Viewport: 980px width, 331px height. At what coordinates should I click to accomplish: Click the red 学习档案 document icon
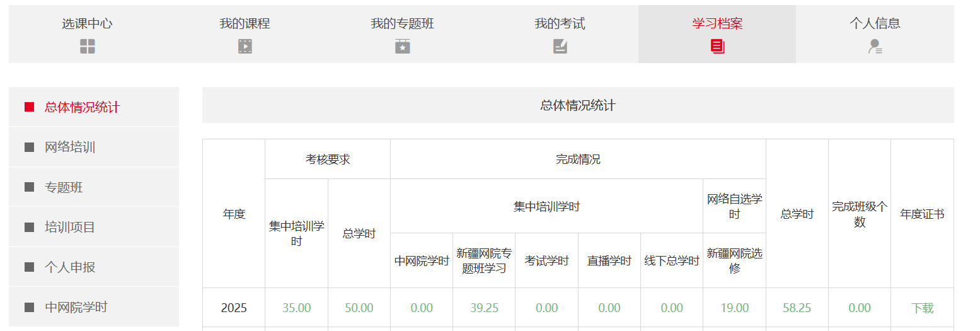point(717,46)
